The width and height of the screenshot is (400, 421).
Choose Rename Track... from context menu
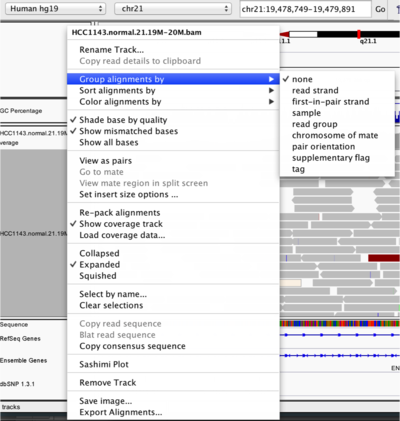(x=173, y=50)
